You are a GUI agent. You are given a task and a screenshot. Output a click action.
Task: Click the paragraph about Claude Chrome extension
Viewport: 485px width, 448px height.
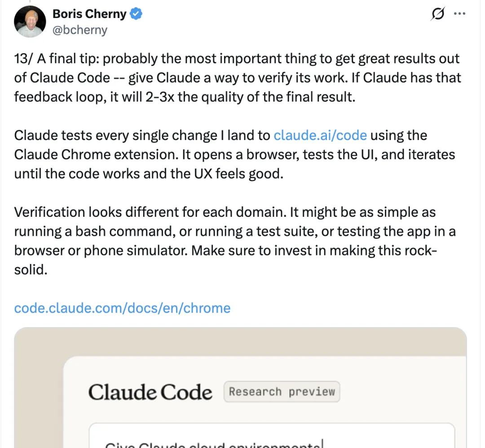pyautogui.click(x=234, y=154)
